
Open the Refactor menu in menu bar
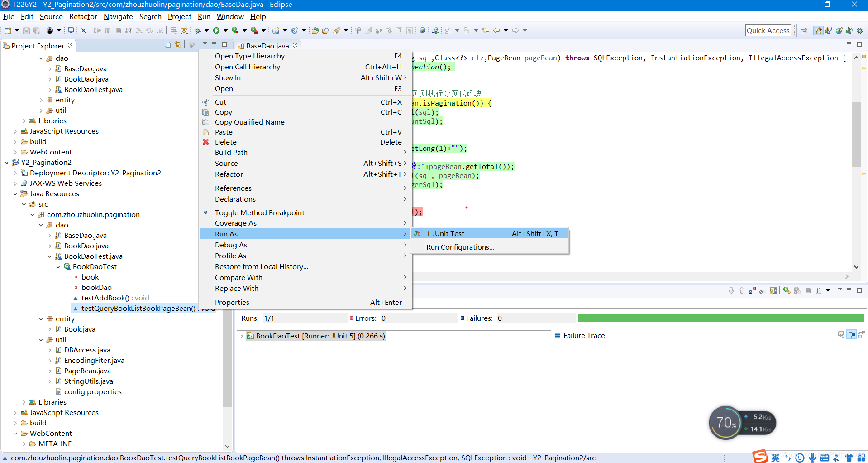click(x=83, y=16)
